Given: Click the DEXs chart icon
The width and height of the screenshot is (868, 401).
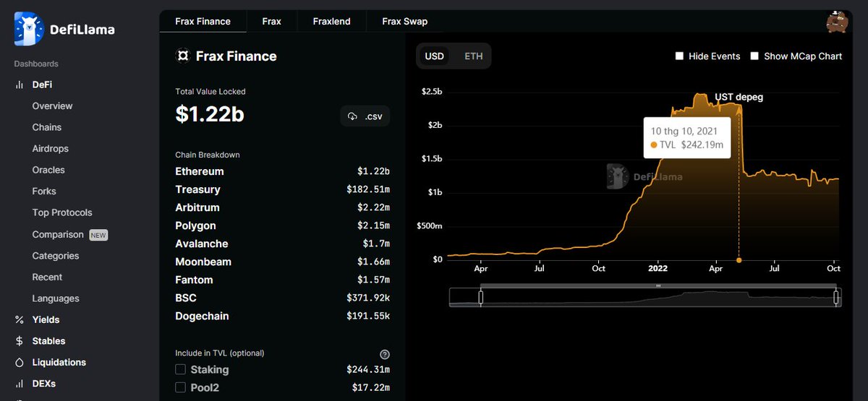Looking at the screenshot, I should click(x=20, y=384).
